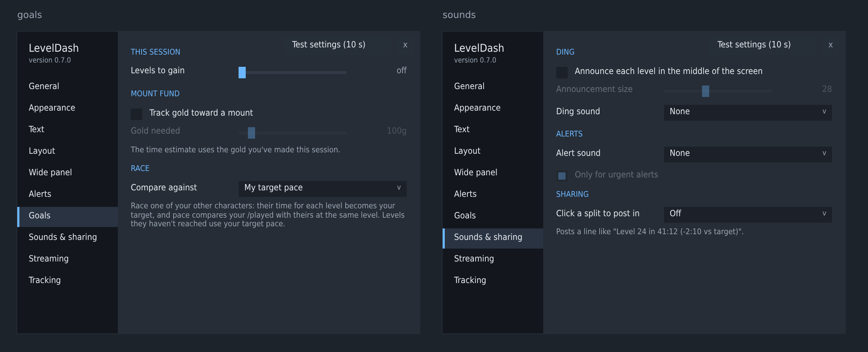
Task: Expand the Alert sound dropdown
Action: (748, 154)
